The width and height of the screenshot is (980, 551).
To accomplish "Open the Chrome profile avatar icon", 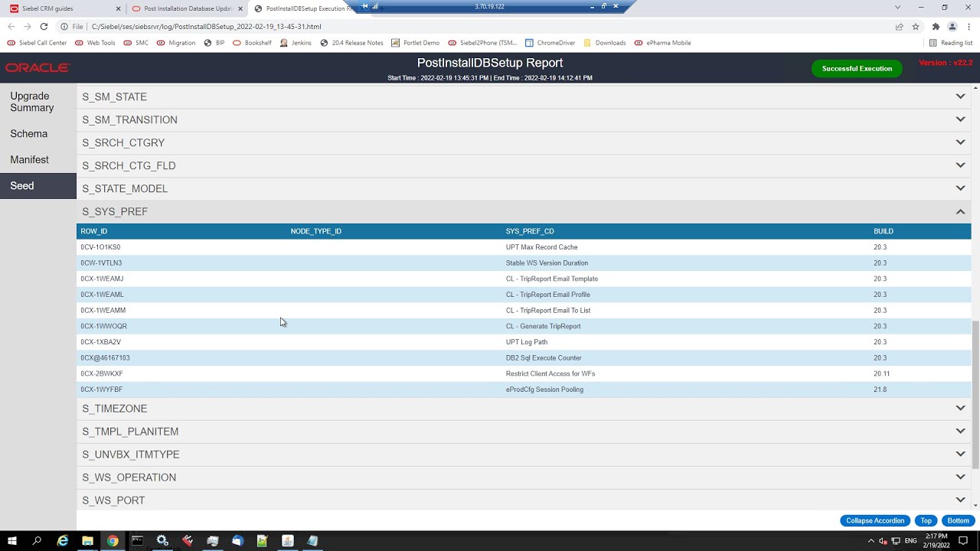I will (x=952, y=26).
